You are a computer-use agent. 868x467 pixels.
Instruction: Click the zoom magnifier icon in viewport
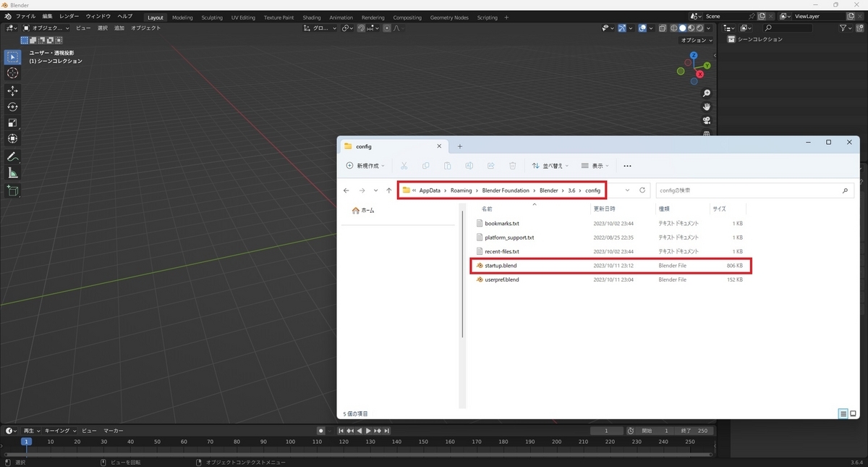pos(707,93)
